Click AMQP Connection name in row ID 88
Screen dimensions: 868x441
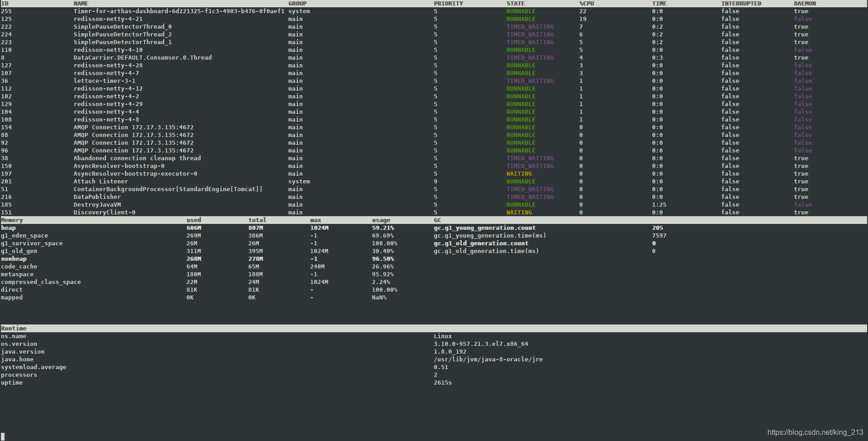coord(134,135)
